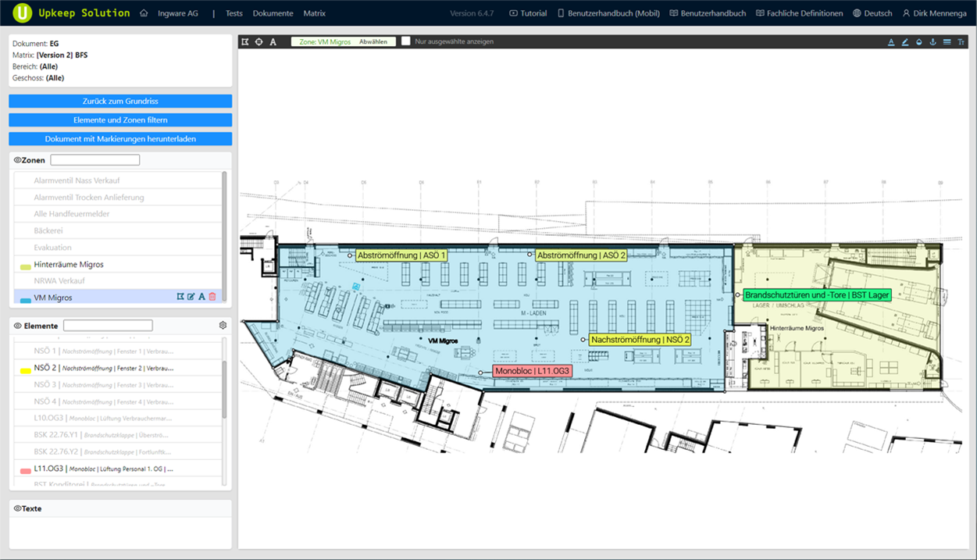
Task: Click VM Migros blue color swatch
Action: (x=25, y=299)
